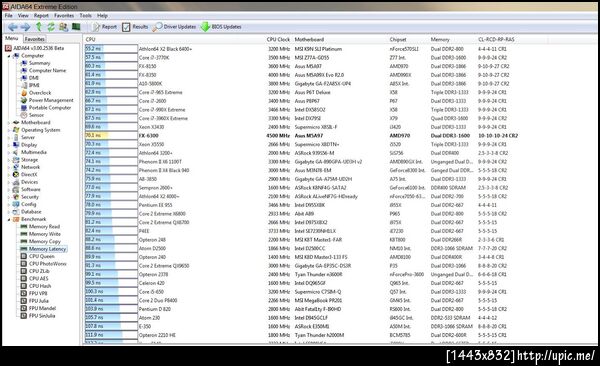Viewport: 600px width, 366px height.
Task: Open the Help menu
Action: [102, 16]
